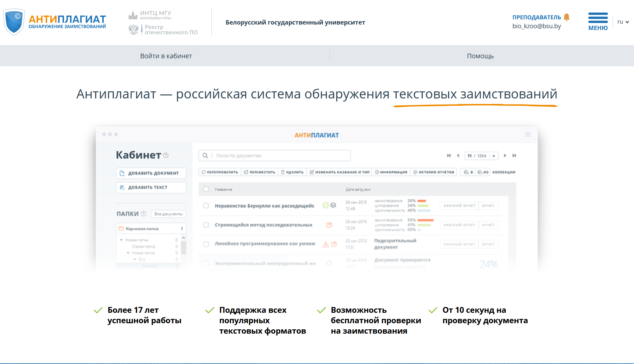The height and width of the screenshot is (364, 634).
Task: Click ОТЧЁТ button for Стремящийся метод row
Action: coord(488,225)
